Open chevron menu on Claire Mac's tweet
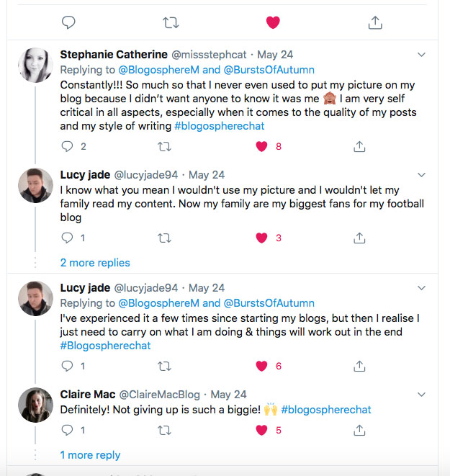The width and height of the screenshot is (450, 476). (422, 394)
